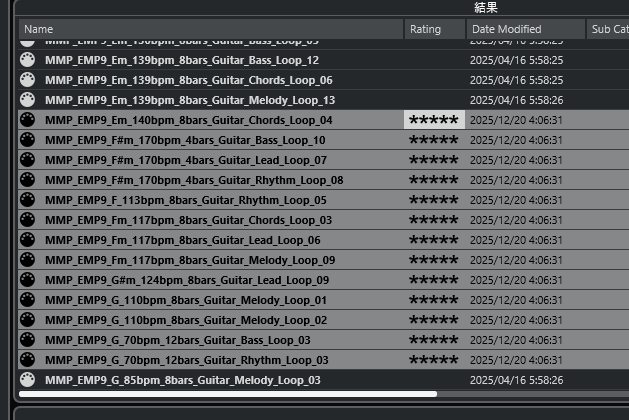Select MMP_EMP9_Em_139bpm_8bars_Guitar_Chords_Loop_06 file

click(x=189, y=80)
